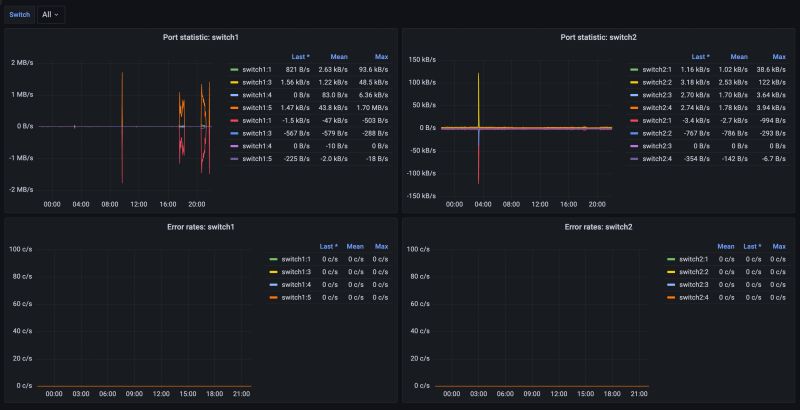The height and width of the screenshot is (410, 800).
Task: Sort Error rates switch1 legend by Mean
Action: click(355, 247)
